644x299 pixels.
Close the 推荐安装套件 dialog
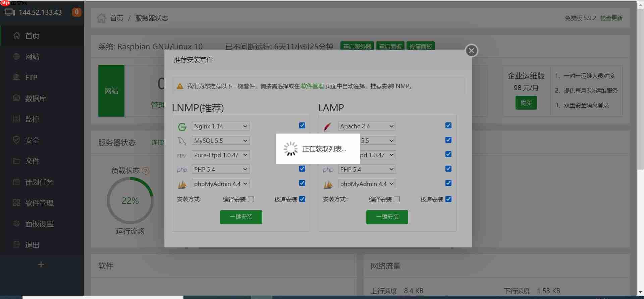472,51
